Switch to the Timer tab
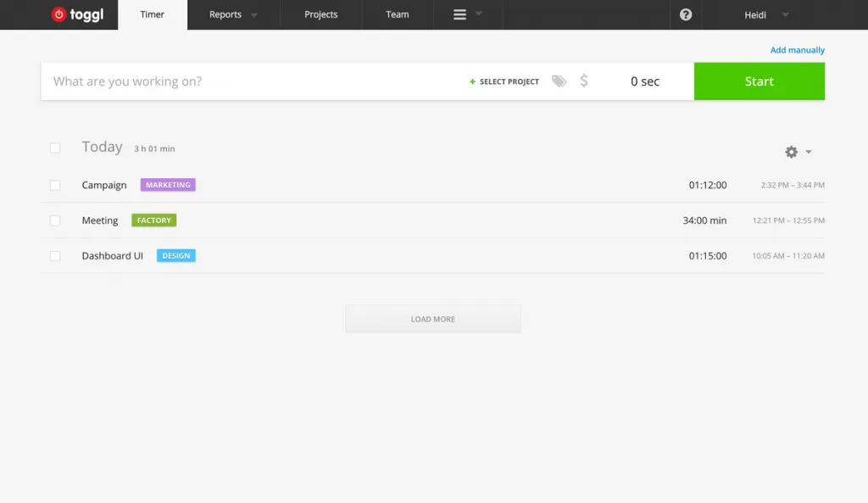 [153, 15]
